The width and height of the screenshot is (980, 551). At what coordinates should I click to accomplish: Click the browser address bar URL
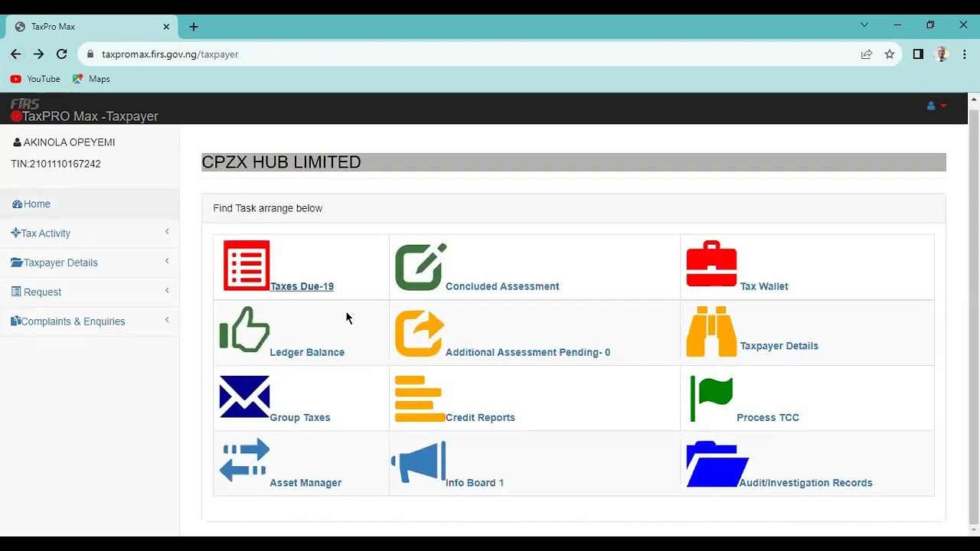point(170,54)
